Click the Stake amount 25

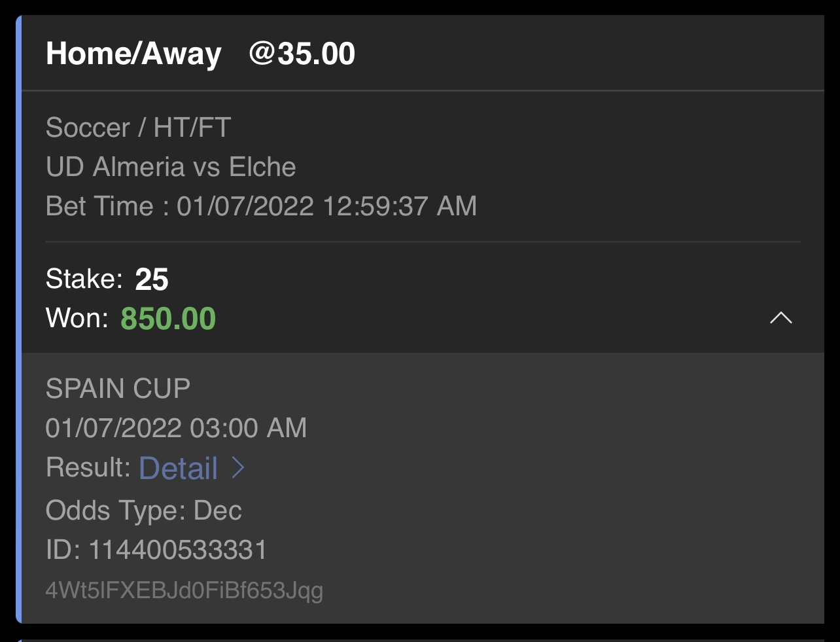coord(152,279)
